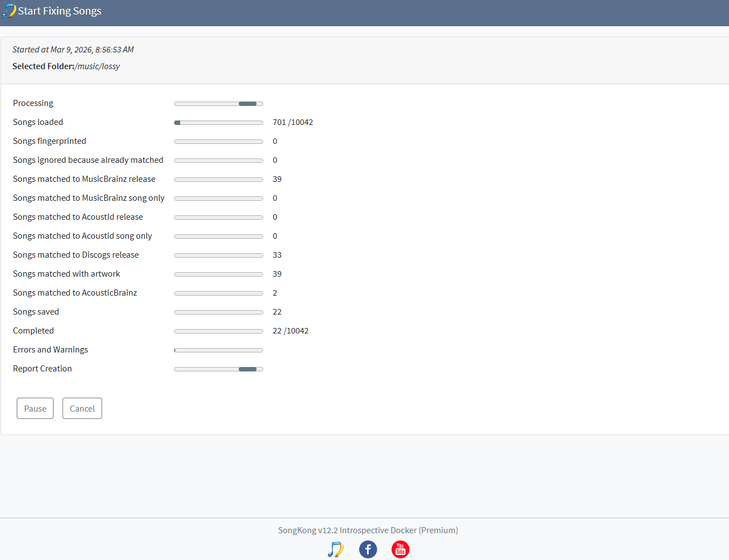This screenshot has width=729, height=560.
Task: Open the SongKong Facebook page icon
Action: [x=368, y=549]
